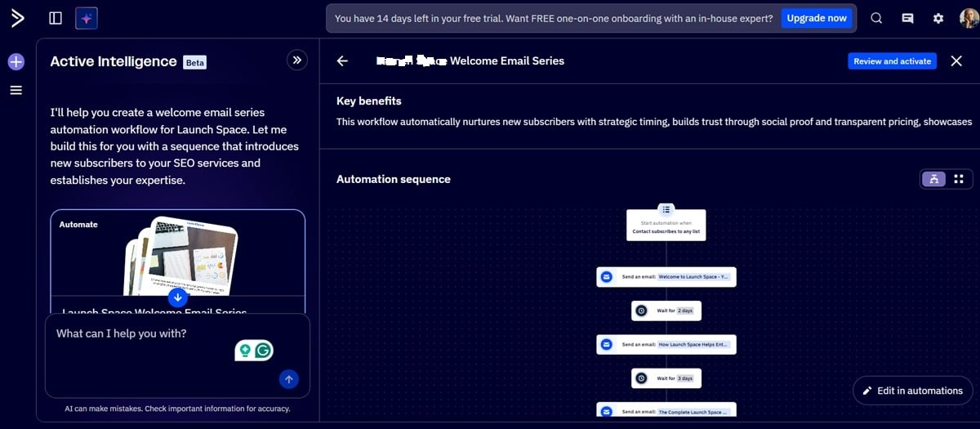Send message with the up-arrow button
Viewport: 980px width, 429px height.
click(288, 379)
